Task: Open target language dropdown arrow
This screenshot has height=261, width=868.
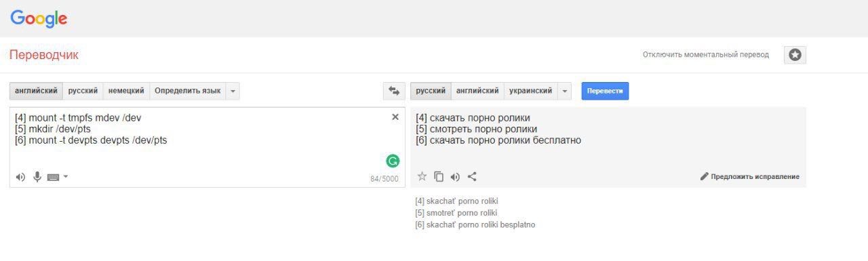Action: (564, 91)
